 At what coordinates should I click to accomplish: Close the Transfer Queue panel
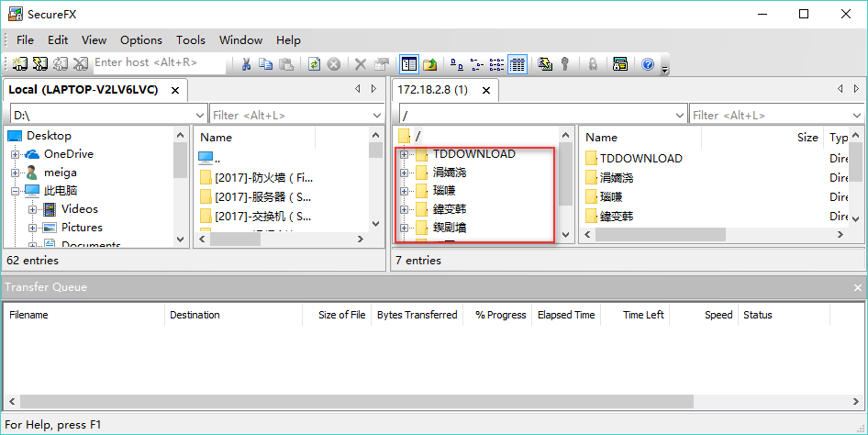(858, 288)
